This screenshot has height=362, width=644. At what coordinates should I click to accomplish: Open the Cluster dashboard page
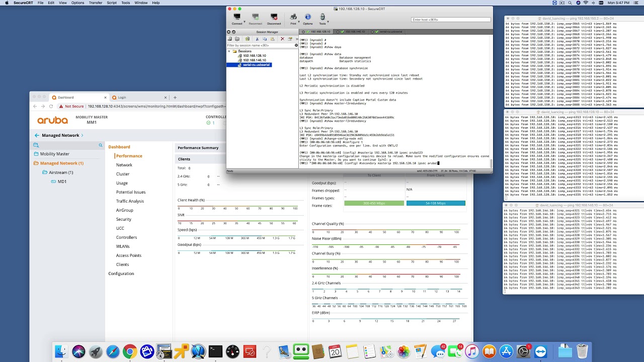tap(123, 174)
